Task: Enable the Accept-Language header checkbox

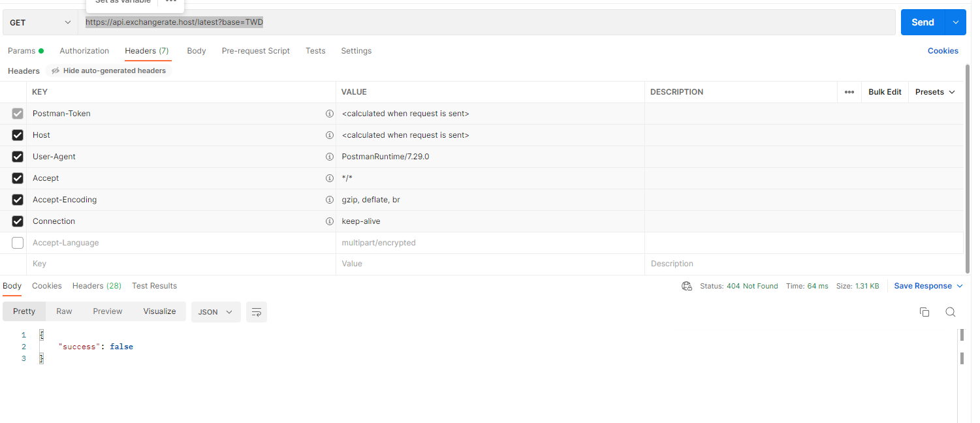Action: (18, 243)
